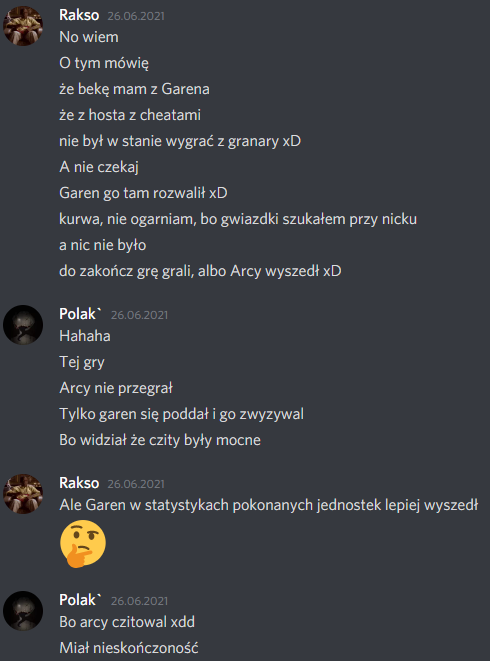
Task: Click Polak`'s avatar next to the 'Hahaha' message
Action: [23, 325]
